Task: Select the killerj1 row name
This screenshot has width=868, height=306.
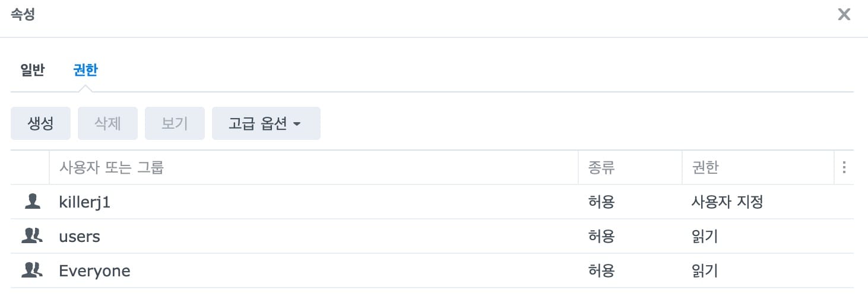Action: pyautogui.click(x=85, y=202)
